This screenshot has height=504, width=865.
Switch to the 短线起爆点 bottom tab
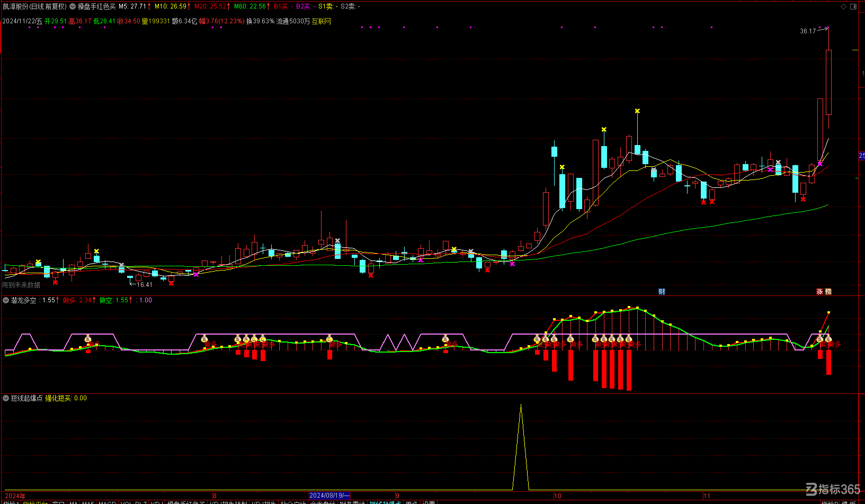coord(385,502)
